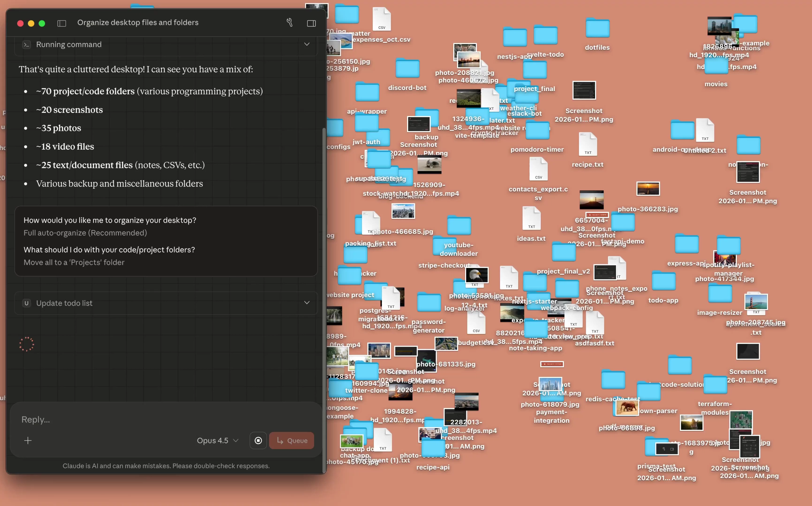Open the recipe.txt file icon
This screenshot has height=506, width=812.
588,144
